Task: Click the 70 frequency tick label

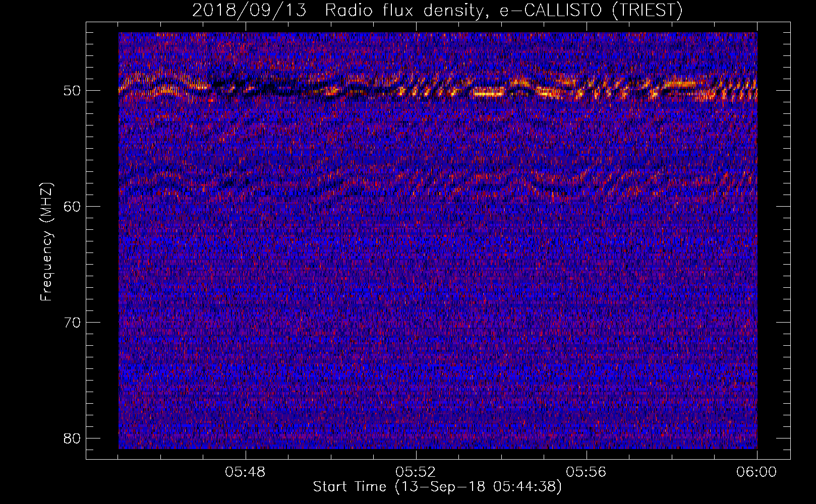Action: click(73, 322)
